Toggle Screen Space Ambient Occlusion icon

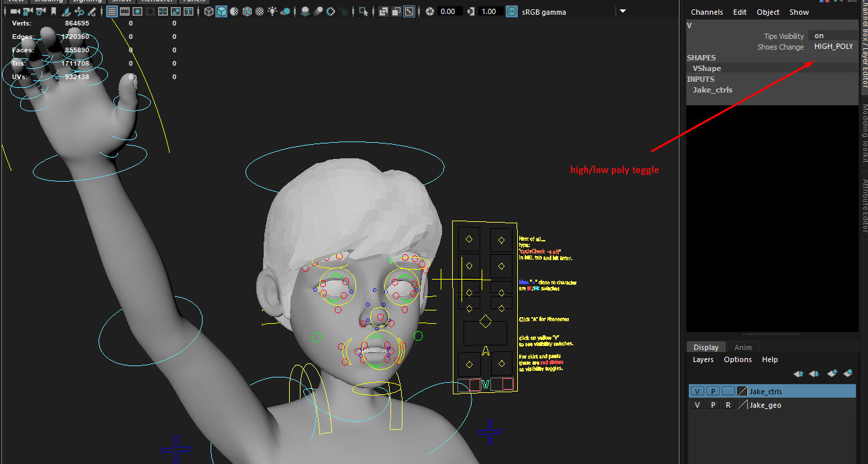pos(305,11)
